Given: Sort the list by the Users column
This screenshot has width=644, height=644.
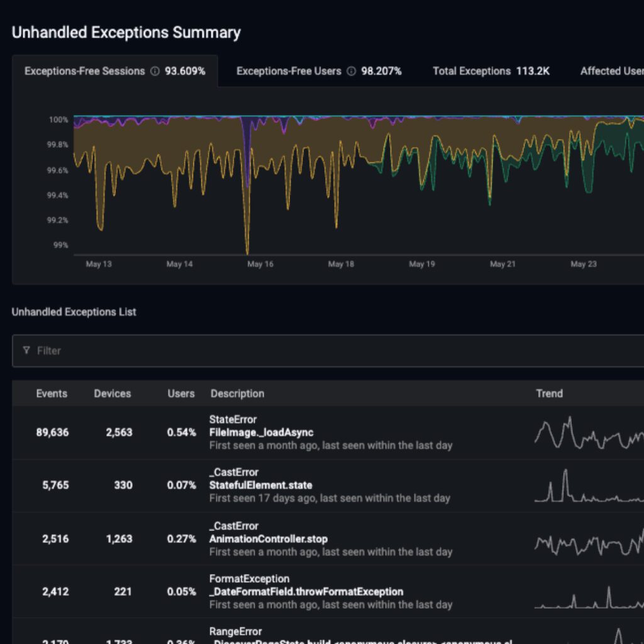Looking at the screenshot, I should point(180,394).
